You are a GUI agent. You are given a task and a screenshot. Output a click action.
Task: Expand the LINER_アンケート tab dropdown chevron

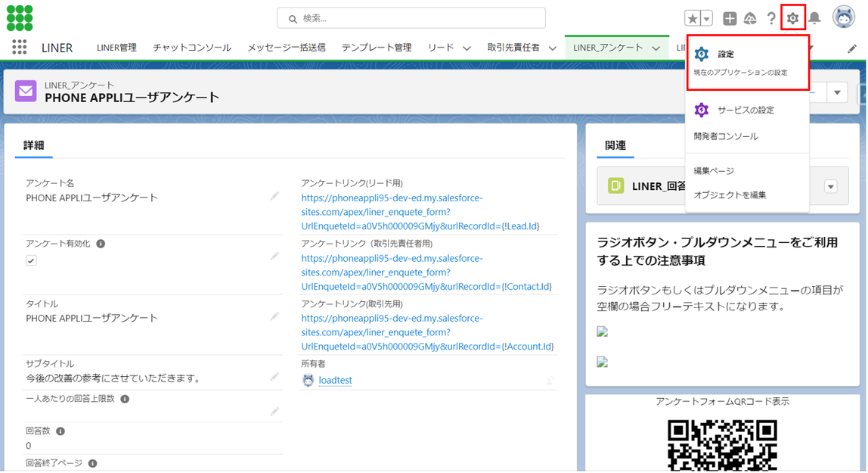pos(656,48)
